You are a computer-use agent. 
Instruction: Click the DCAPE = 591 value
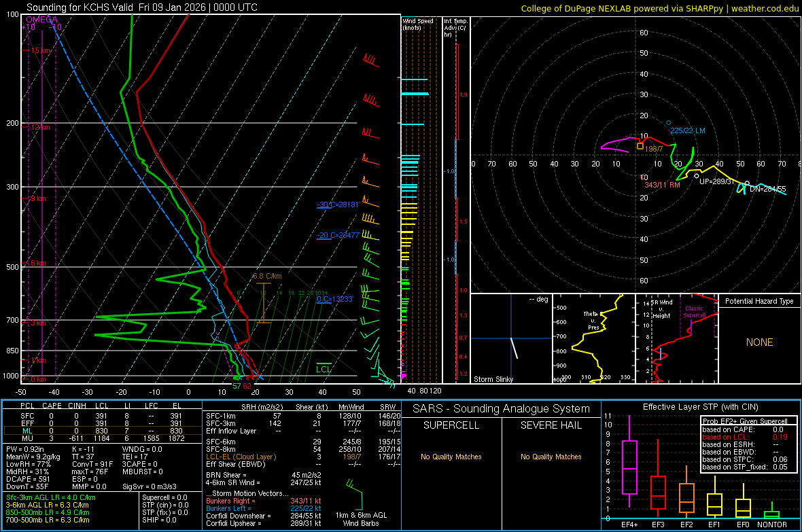point(28,479)
